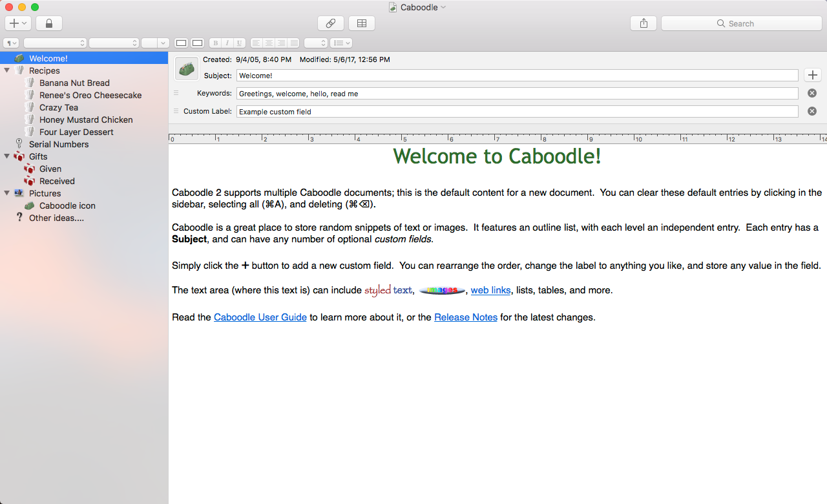Select Four Layer Dessert entry
The height and width of the screenshot is (504, 827).
tap(76, 132)
